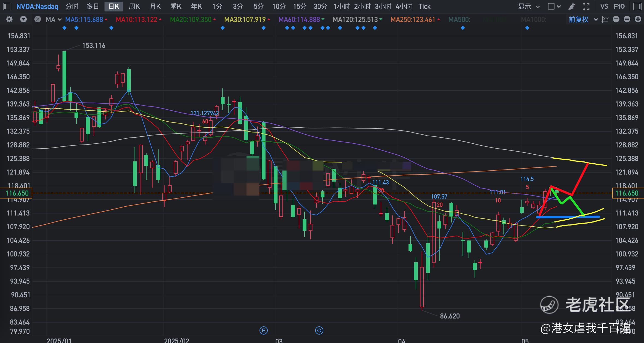This screenshot has width=644, height=343.
Task: Select the 日K daily candlestick tab
Action: 114,6
